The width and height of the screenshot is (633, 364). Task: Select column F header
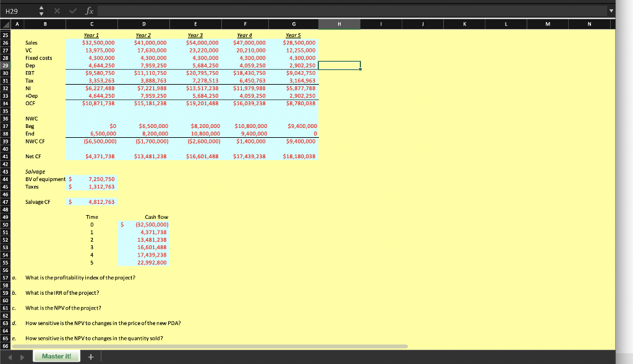click(245, 24)
